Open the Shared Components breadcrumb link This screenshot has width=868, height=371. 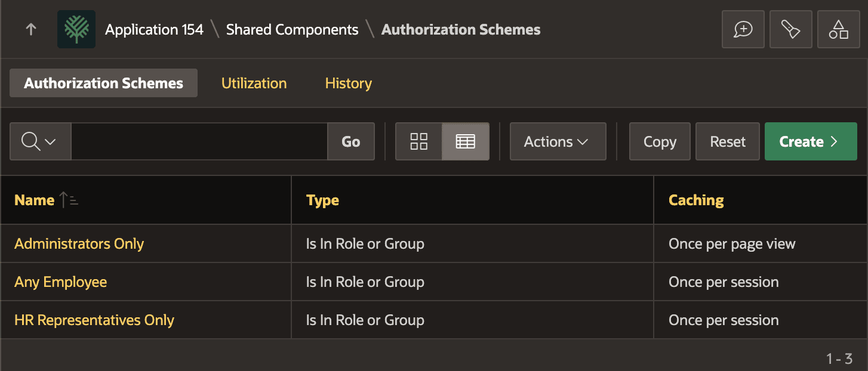click(x=292, y=29)
